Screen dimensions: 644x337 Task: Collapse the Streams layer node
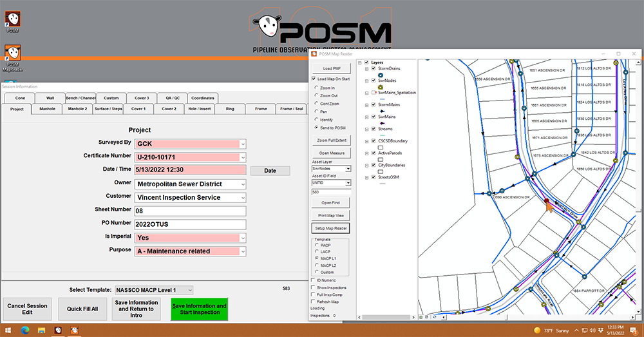(367, 129)
